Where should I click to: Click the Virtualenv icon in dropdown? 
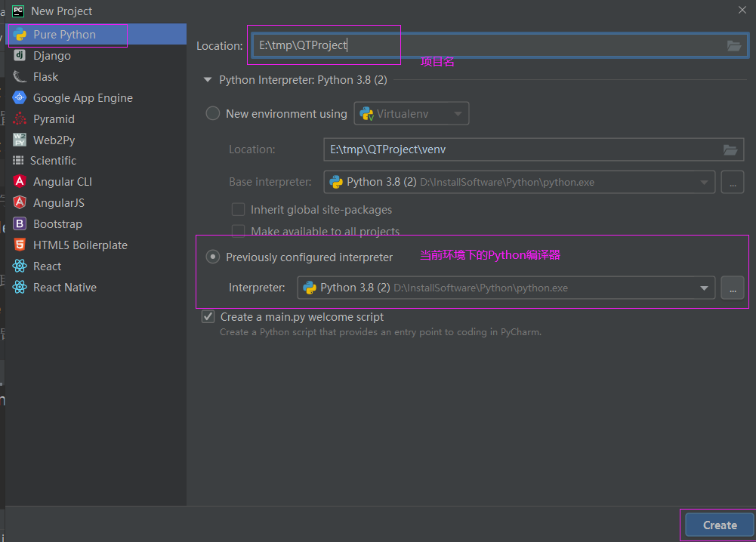point(367,114)
